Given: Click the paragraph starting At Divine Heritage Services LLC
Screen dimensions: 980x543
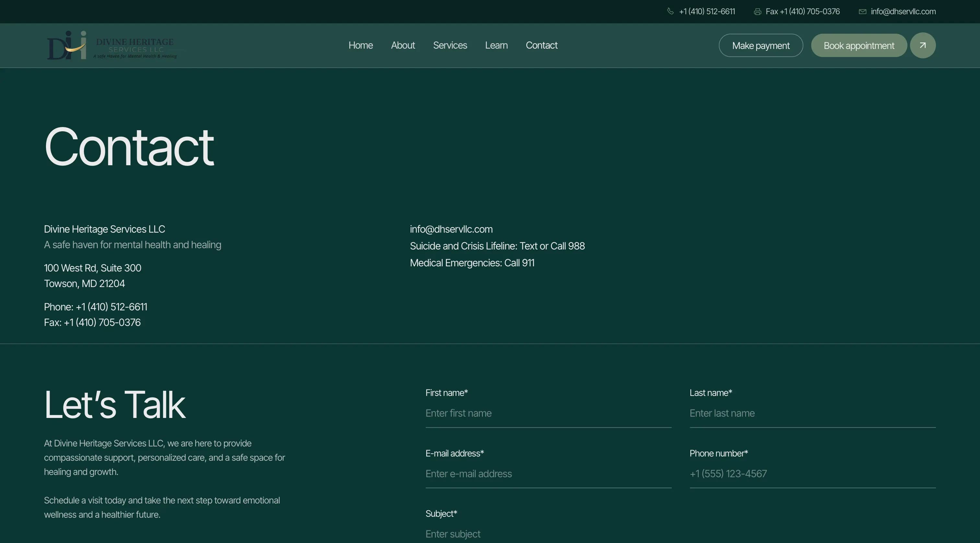Looking at the screenshot, I should 164,457.
